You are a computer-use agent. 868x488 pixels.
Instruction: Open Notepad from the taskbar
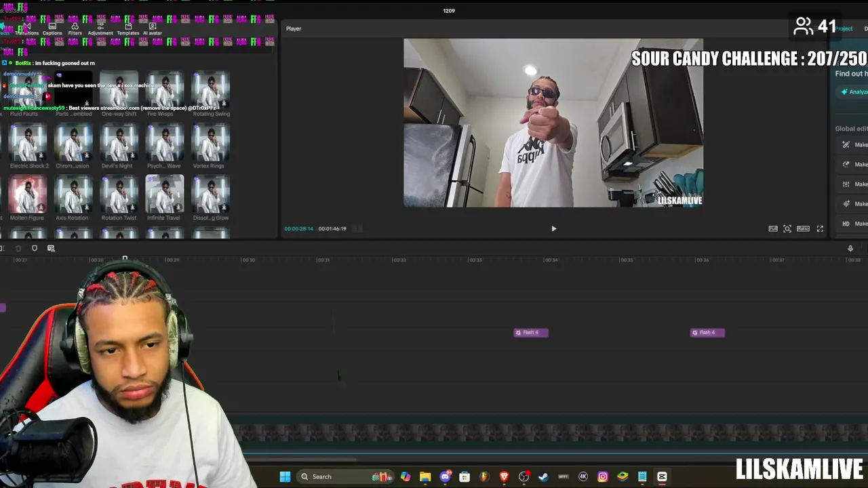(x=642, y=476)
